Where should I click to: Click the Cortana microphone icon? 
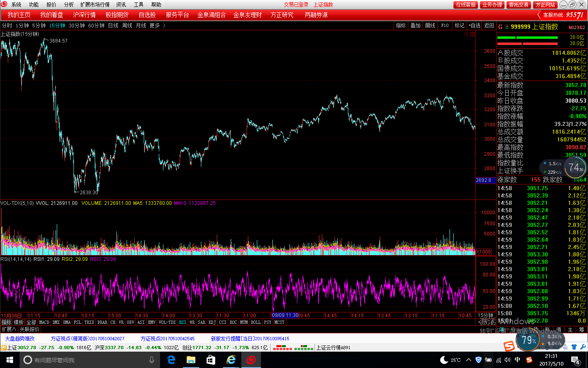click(151, 360)
